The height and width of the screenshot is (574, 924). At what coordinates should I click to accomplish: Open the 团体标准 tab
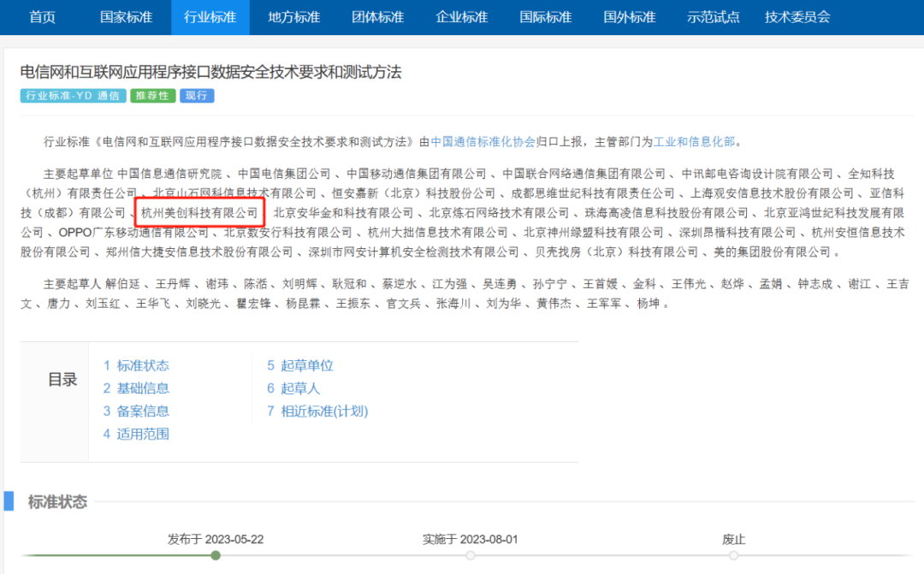click(x=378, y=17)
